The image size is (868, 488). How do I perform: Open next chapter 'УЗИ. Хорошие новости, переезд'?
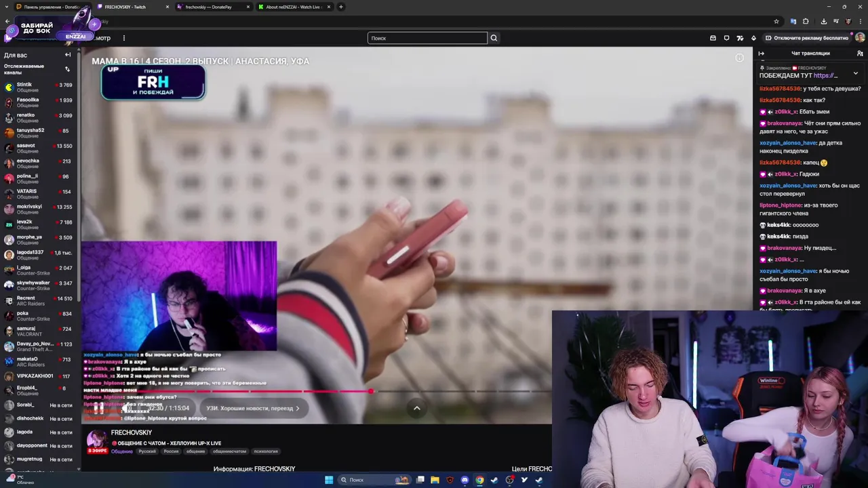(252, 408)
